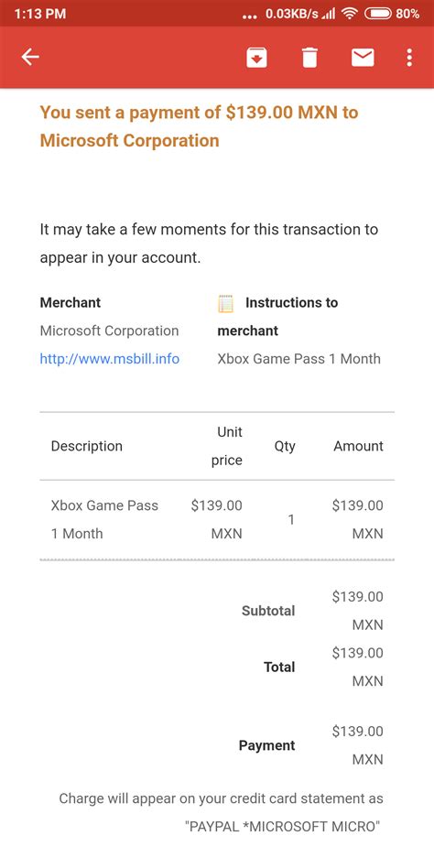Tap the PAYPAL *MICROSOFT MICRO statement text
Viewport: 434px width, 868px height.
coord(283,827)
